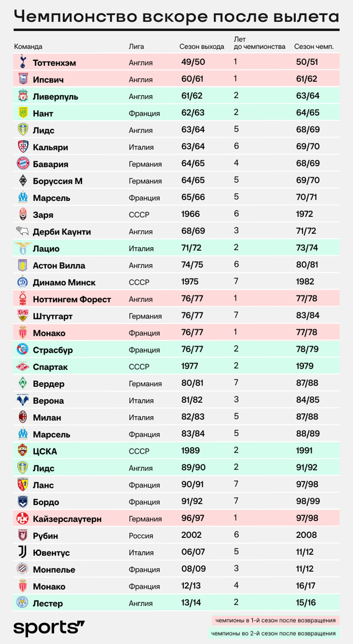Click the Liverpool club logo
The image size is (353, 644).
[x=23, y=95]
